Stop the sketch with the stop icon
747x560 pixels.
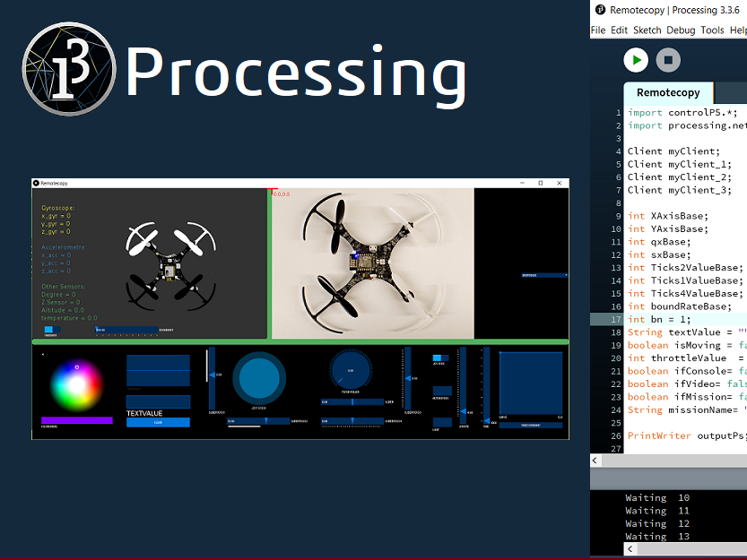coord(666,60)
